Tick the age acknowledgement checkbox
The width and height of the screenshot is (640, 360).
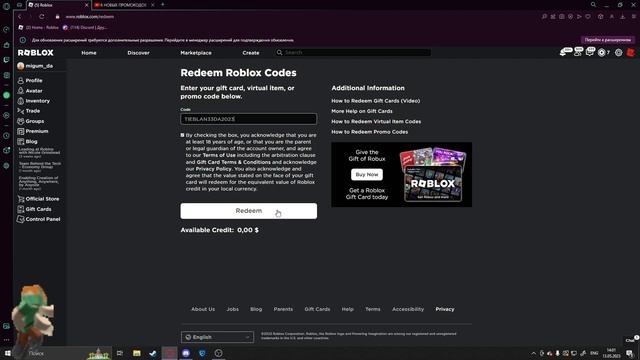tap(182, 135)
